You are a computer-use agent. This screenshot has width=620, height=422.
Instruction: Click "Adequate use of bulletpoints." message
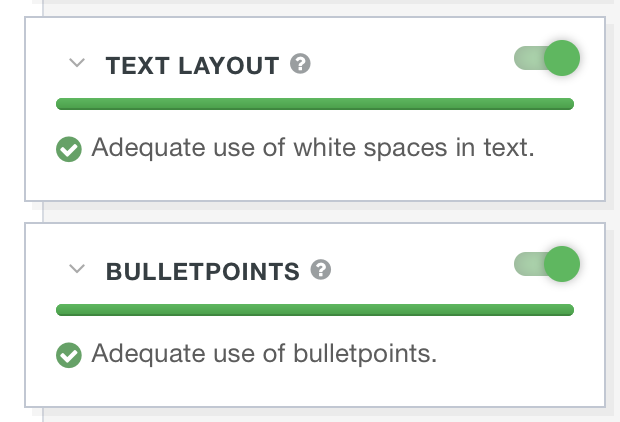pos(264,354)
